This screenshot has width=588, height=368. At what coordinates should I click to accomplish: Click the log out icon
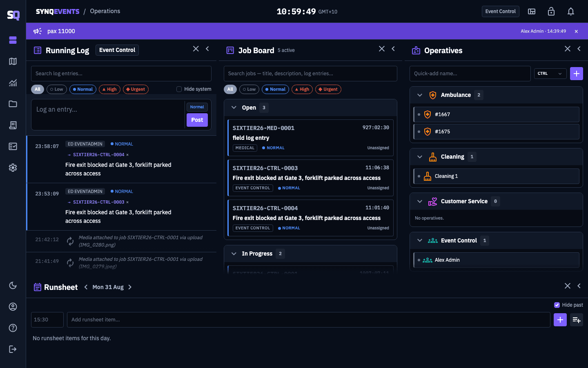(x=13, y=349)
